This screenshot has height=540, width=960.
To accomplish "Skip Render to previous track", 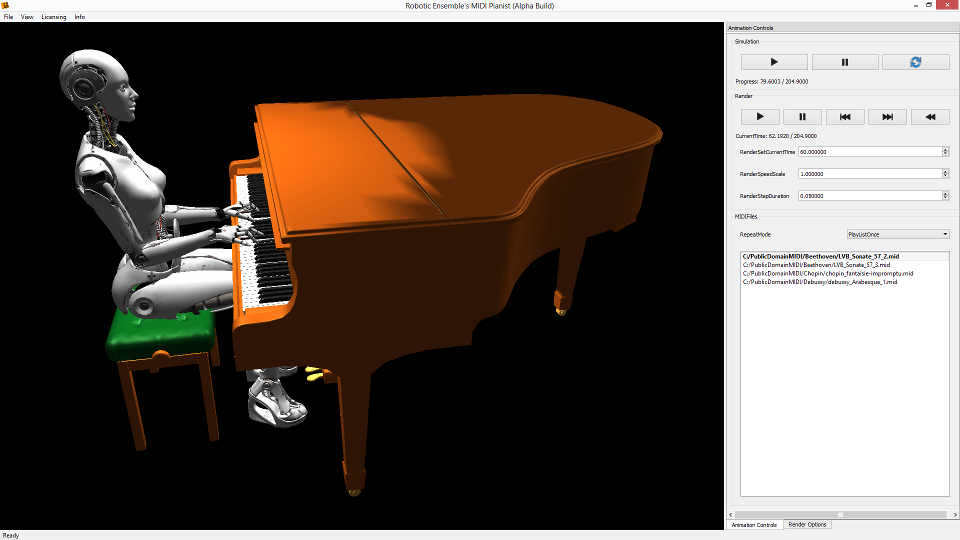I will pos(845,116).
